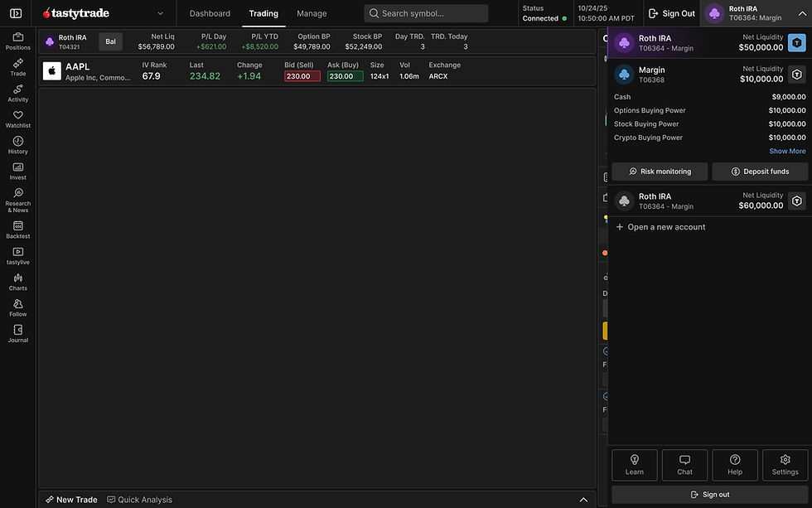Viewport: 812px width, 508px height.
Task: Collapse the account menu chevron in header
Action: click(802, 13)
